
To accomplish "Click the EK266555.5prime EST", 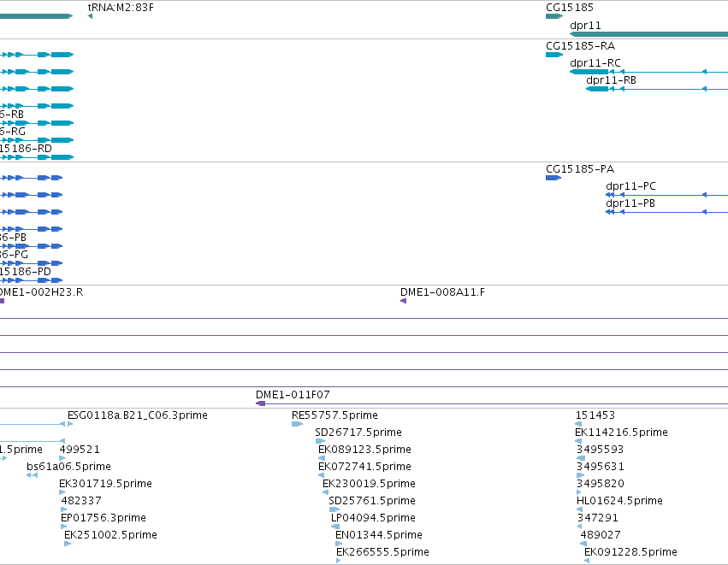I will click(382, 552).
